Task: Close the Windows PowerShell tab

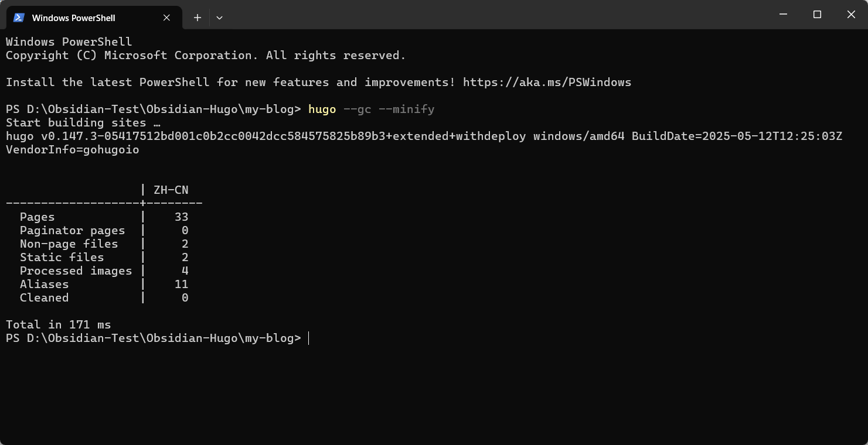Action: (x=166, y=18)
